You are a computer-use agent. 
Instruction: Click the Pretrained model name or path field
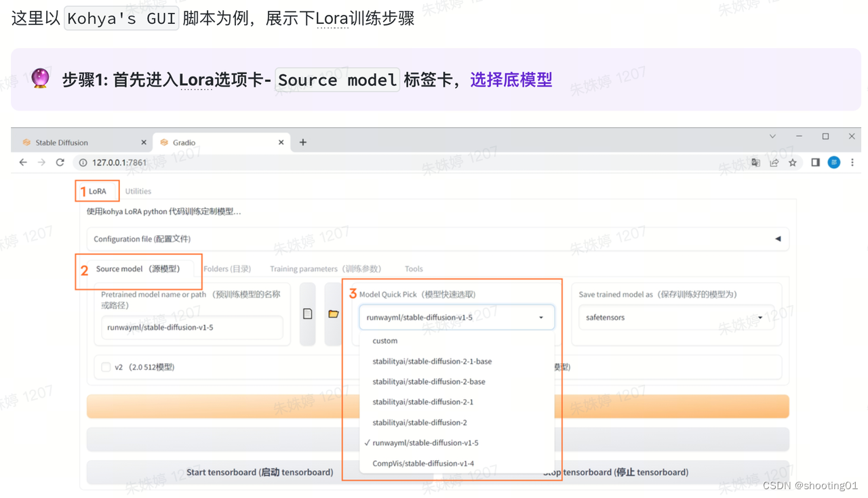point(192,327)
